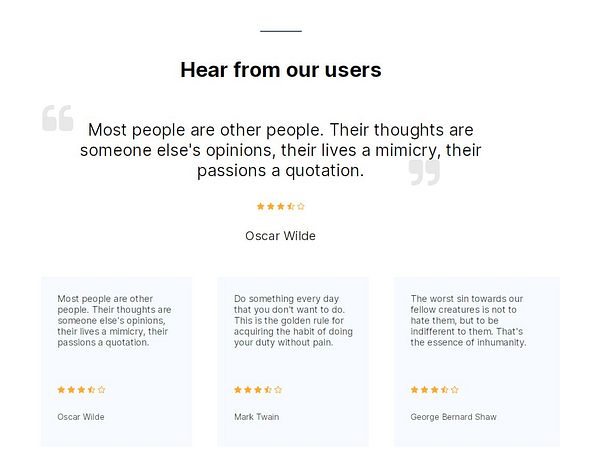Click the Mark Twain author name

click(x=257, y=417)
